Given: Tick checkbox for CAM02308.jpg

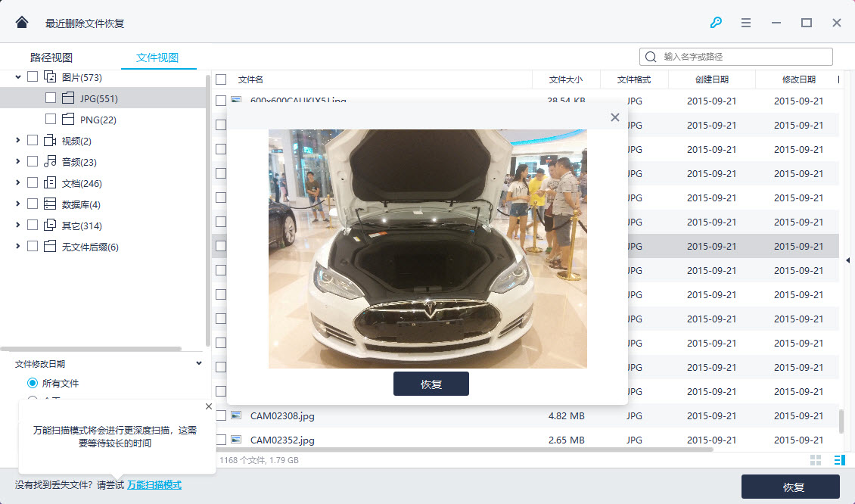Looking at the screenshot, I should [221, 415].
